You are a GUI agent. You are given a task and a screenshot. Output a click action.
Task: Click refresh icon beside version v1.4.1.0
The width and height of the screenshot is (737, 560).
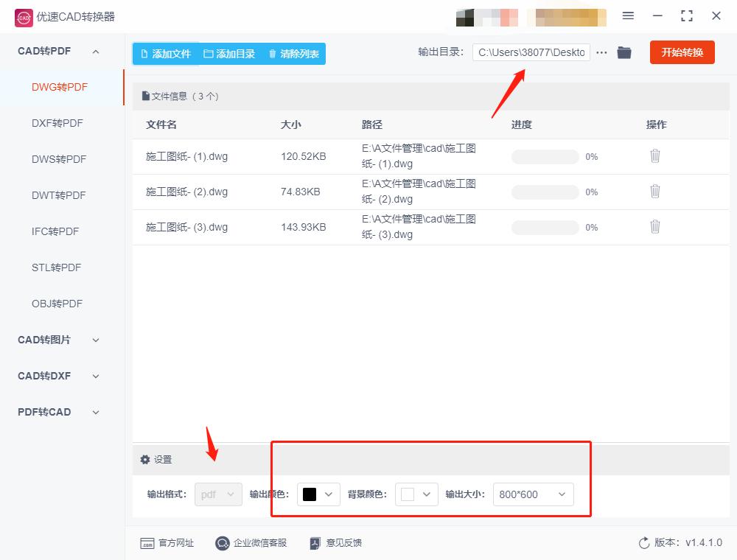[643, 542]
